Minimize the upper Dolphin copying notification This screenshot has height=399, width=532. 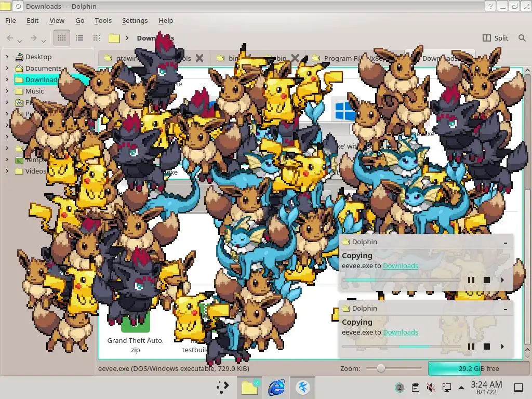[506, 243]
